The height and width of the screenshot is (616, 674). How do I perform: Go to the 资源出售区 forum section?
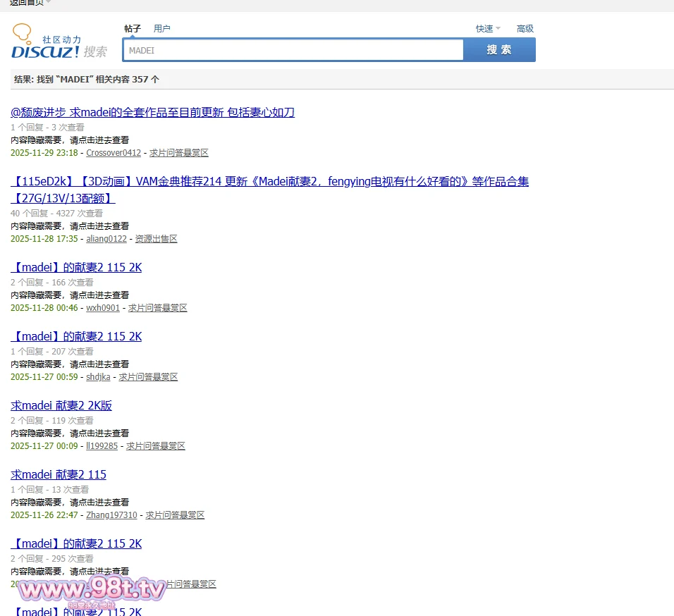click(156, 239)
